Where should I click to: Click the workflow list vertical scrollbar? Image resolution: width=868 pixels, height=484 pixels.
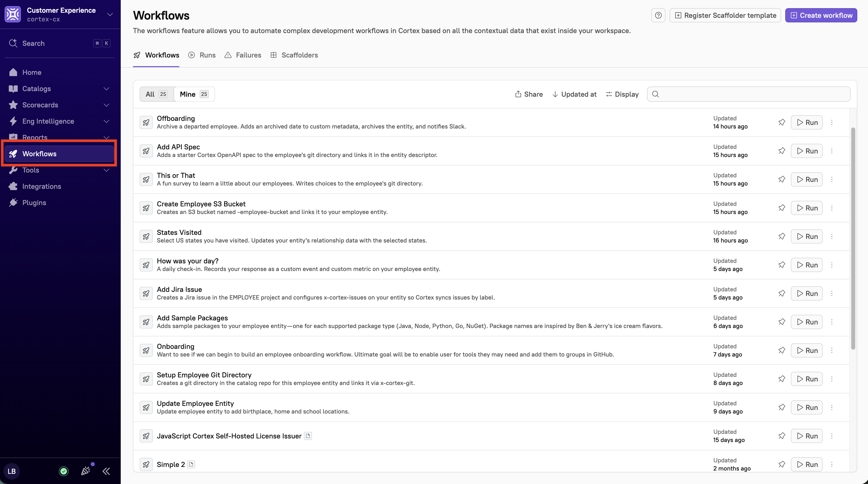pos(853,238)
